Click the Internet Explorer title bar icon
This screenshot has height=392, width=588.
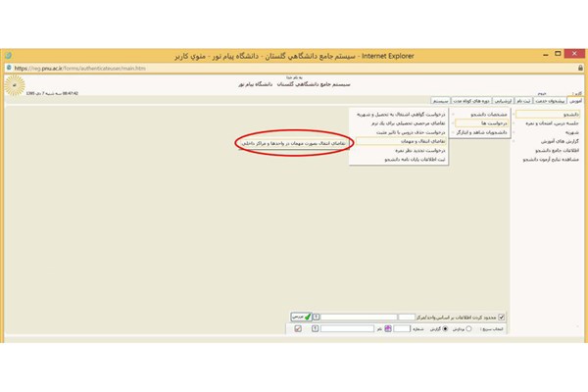tap(10, 54)
